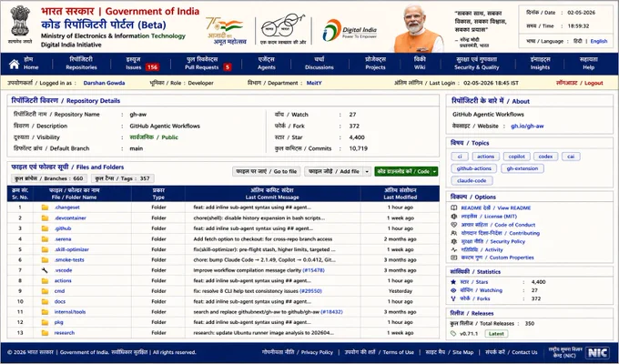Open commit link #29550
The height and width of the screenshot is (364, 619).
click(x=310, y=291)
